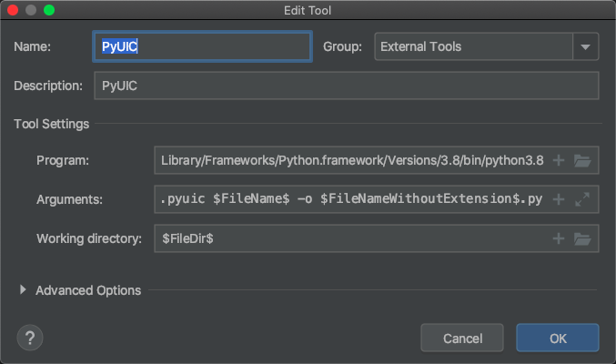Click the Name text field containing PyUIC
The width and height of the screenshot is (616, 364).
point(202,46)
